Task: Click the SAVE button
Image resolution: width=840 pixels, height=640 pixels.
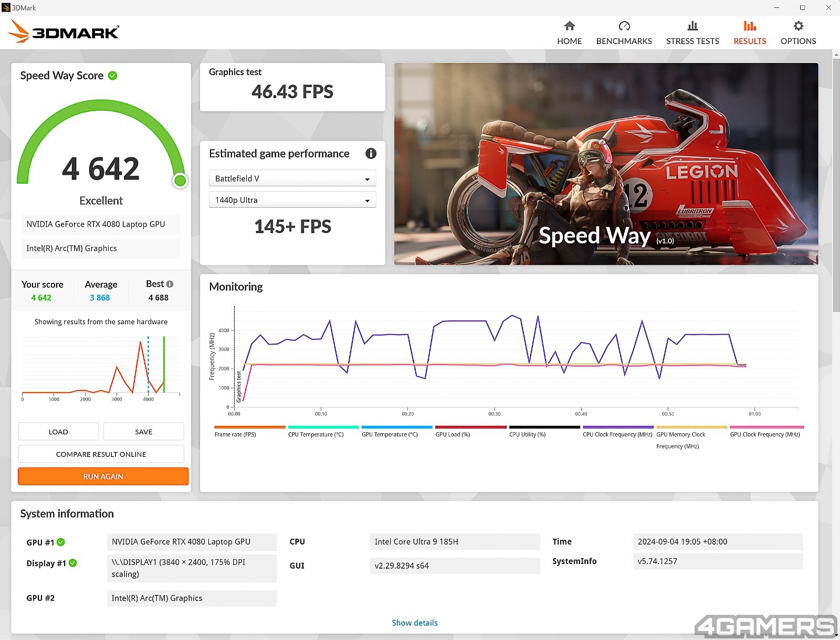Action: [143, 432]
